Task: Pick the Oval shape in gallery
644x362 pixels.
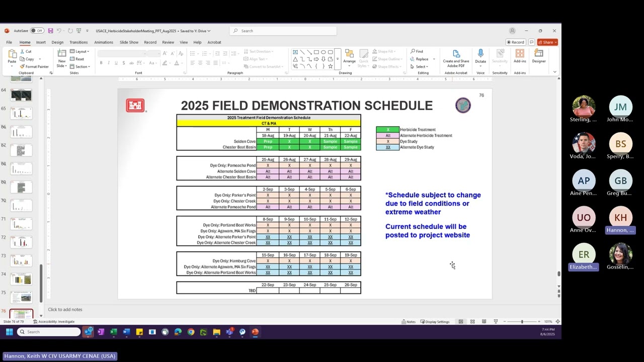Action: click(x=323, y=52)
